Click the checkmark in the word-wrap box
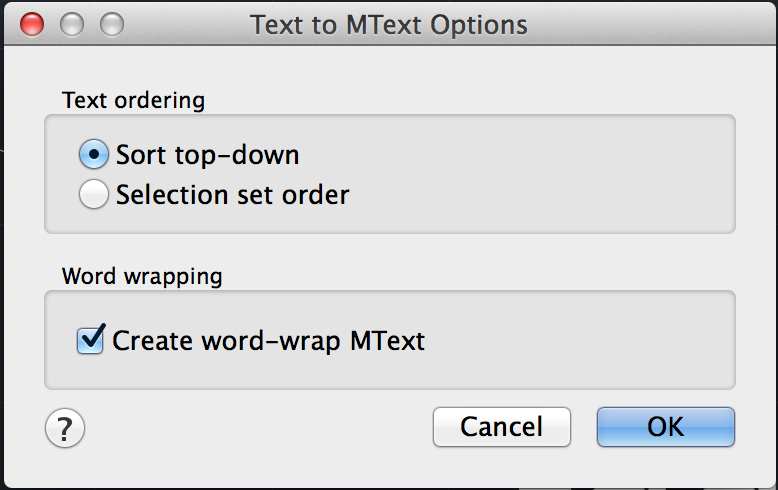The width and height of the screenshot is (778, 490). (92, 340)
